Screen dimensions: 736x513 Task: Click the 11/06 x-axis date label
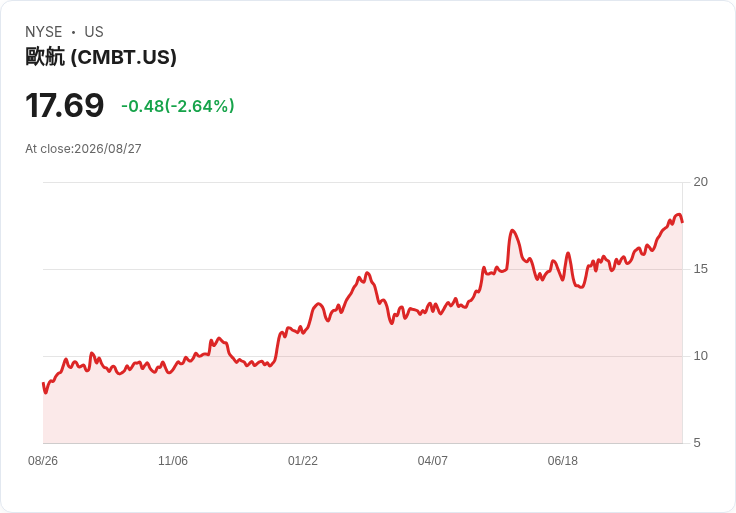(x=173, y=461)
